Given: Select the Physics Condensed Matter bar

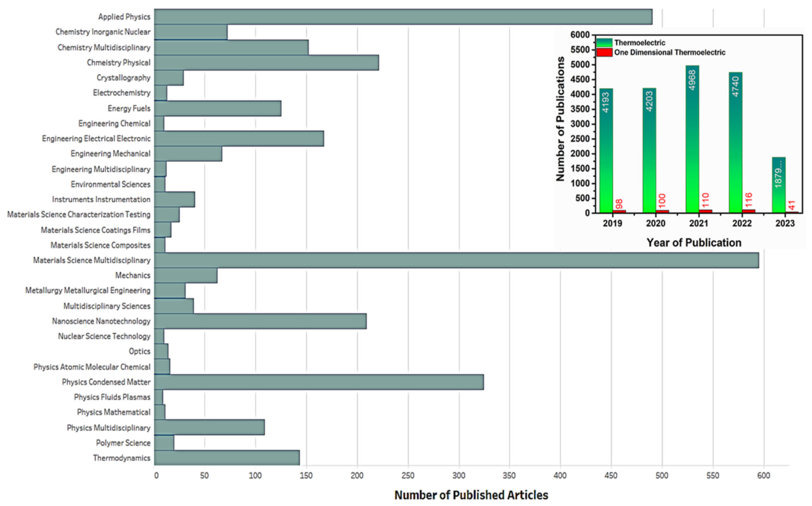Looking at the screenshot, I should tap(319, 382).
